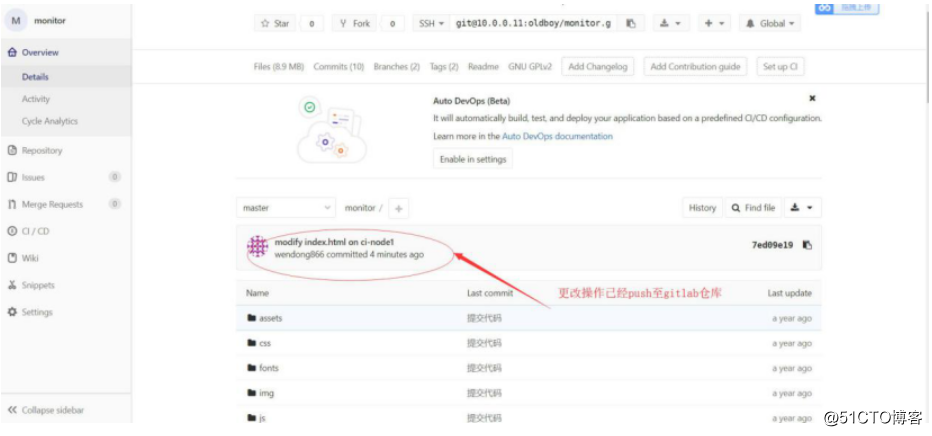The image size is (932, 436).
Task: Open Auto DevOps documentation link
Action: click(x=557, y=136)
